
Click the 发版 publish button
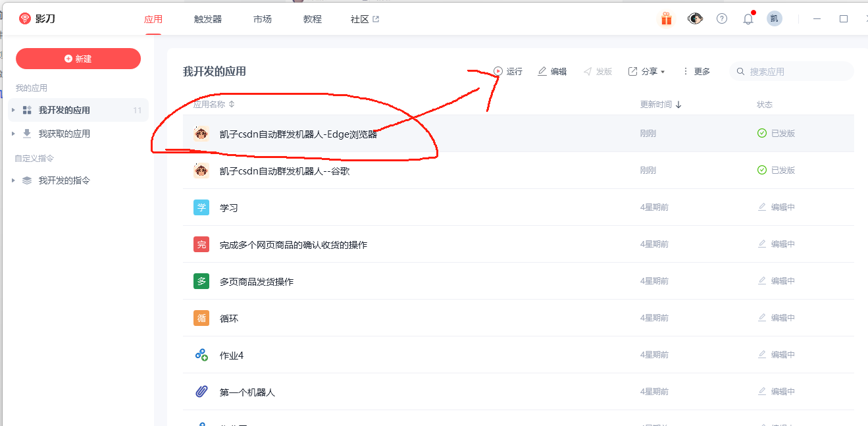click(x=598, y=71)
